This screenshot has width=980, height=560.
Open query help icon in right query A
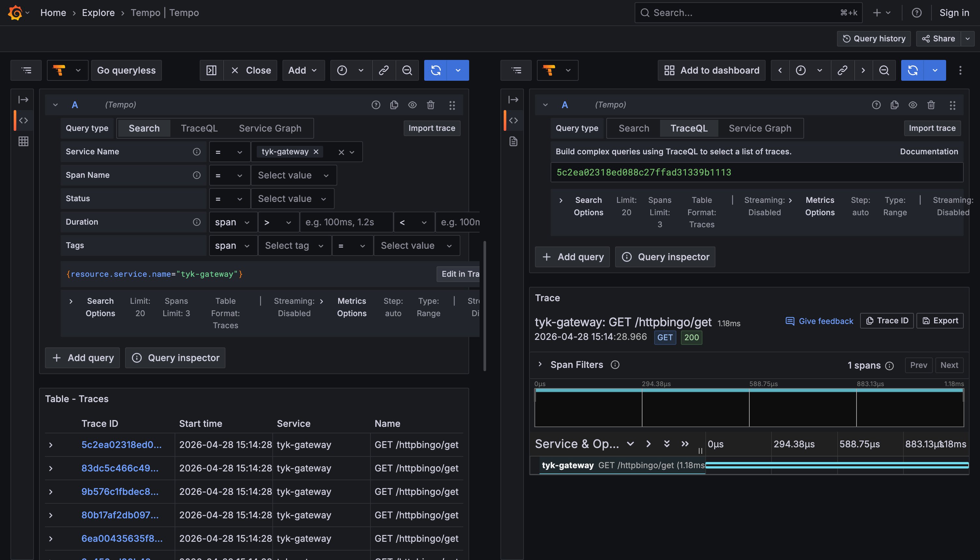[x=876, y=105]
